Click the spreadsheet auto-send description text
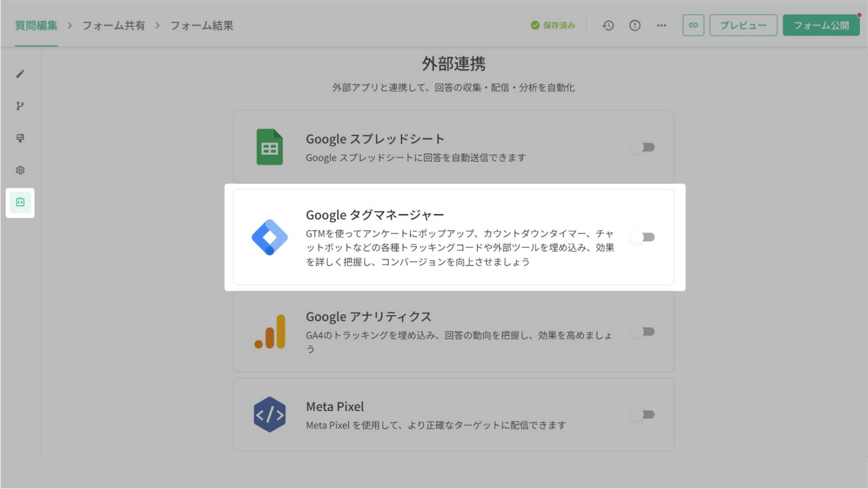 pos(416,158)
